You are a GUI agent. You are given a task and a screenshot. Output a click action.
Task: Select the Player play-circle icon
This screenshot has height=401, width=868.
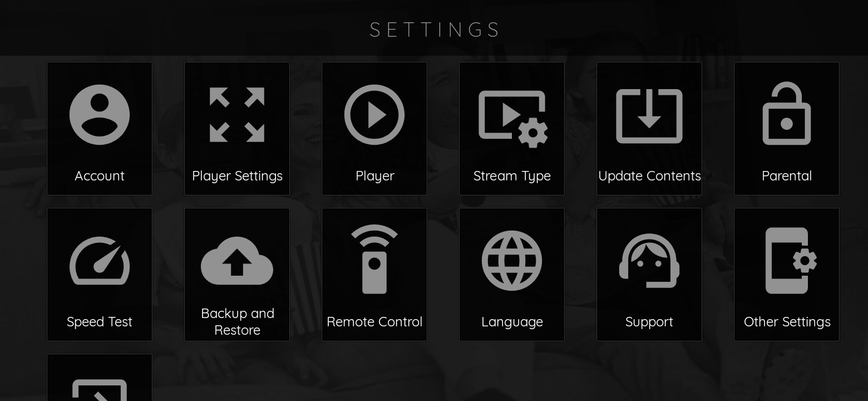(x=374, y=115)
